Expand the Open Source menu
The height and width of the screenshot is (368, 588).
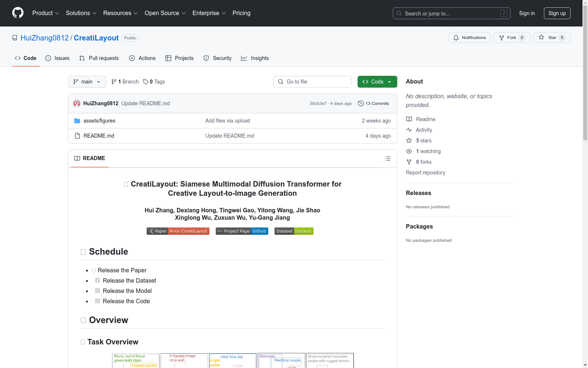(165, 13)
